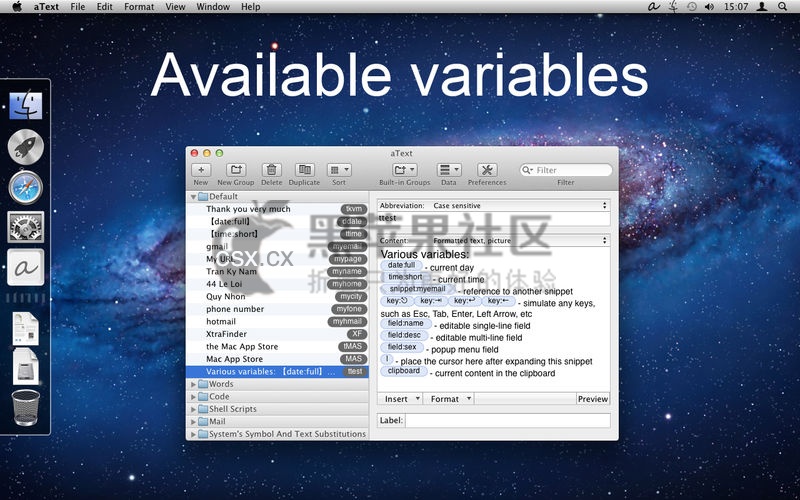
Task: Select the 'My URL' snippet row
Action: coord(277,259)
